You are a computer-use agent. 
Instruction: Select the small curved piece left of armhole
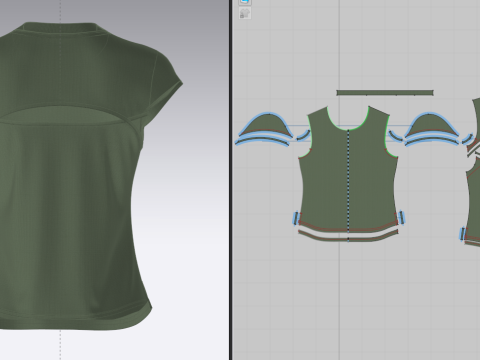[303, 135]
